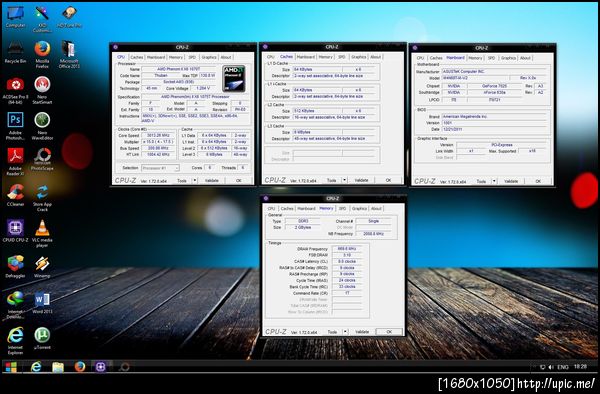Viewport: 600px width, 394px height.
Task: Click the volume icon in system tray
Action: (551, 367)
